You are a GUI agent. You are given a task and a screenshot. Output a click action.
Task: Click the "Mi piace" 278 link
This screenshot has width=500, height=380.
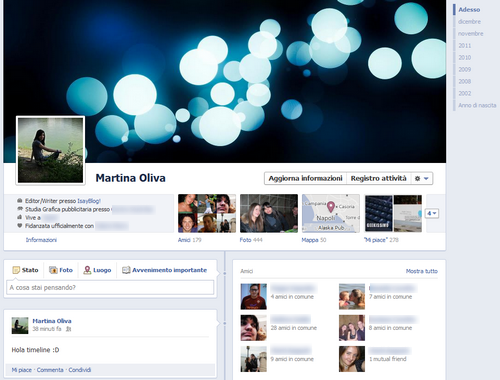pyautogui.click(x=381, y=240)
